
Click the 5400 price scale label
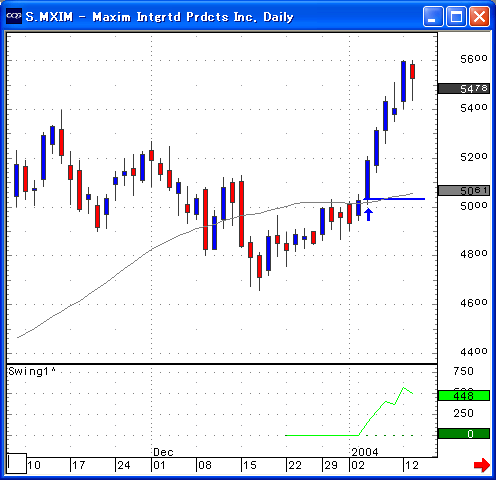coord(473,108)
